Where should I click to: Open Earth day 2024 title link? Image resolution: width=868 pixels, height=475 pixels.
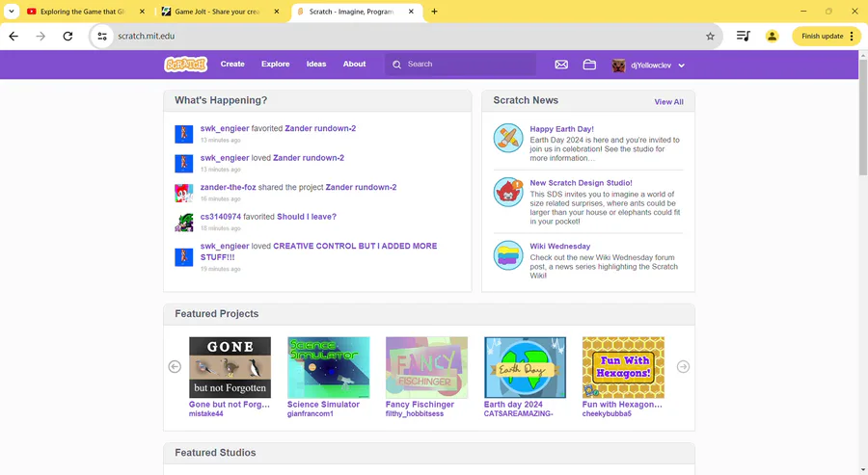pos(513,405)
